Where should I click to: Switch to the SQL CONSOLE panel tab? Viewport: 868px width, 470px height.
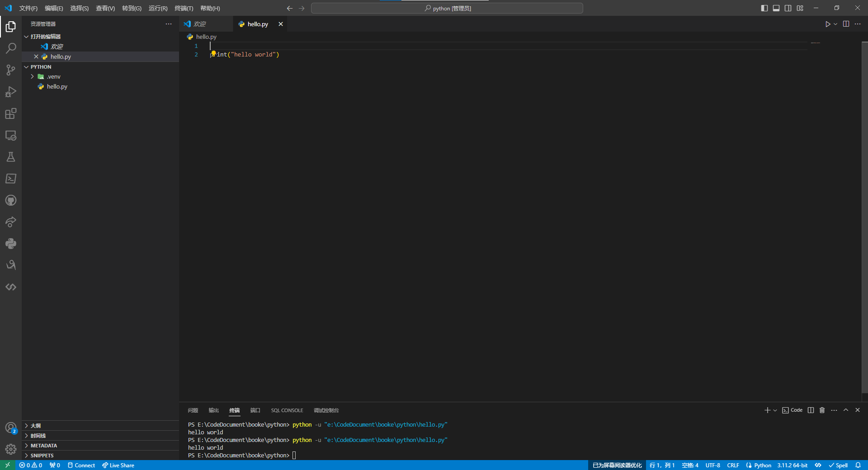[x=287, y=410]
